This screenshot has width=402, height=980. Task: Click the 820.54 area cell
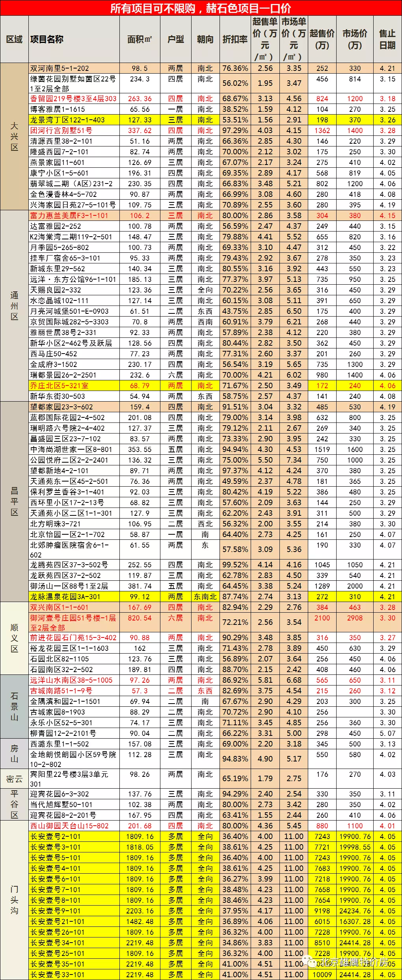140,618
